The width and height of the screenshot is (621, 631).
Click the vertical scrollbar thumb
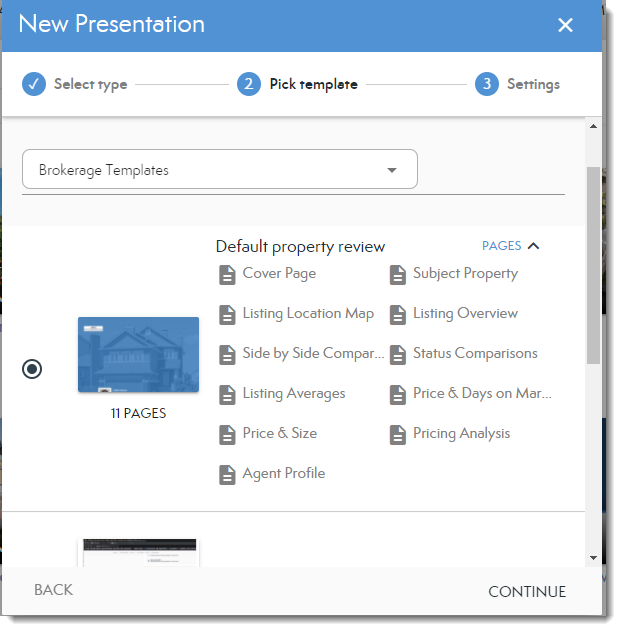pyautogui.click(x=593, y=265)
